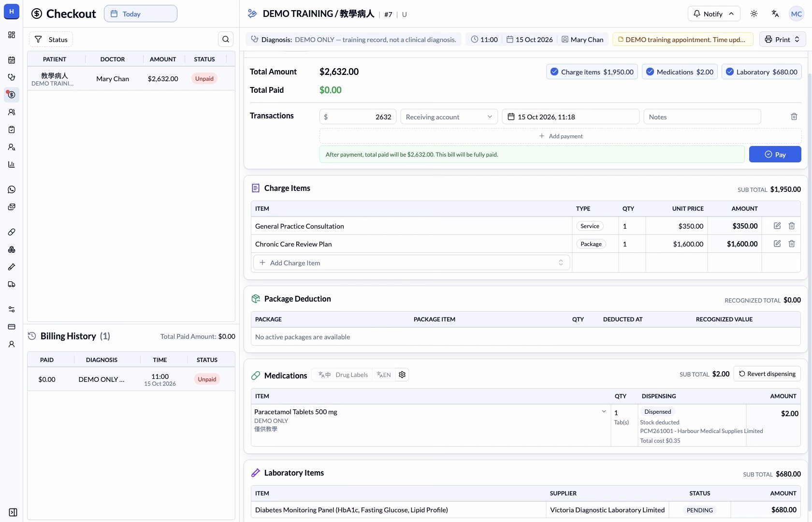Collapse sidebar with the bottom panel icon
This screenshot has height=522, width=812.
tap(13, 512)
